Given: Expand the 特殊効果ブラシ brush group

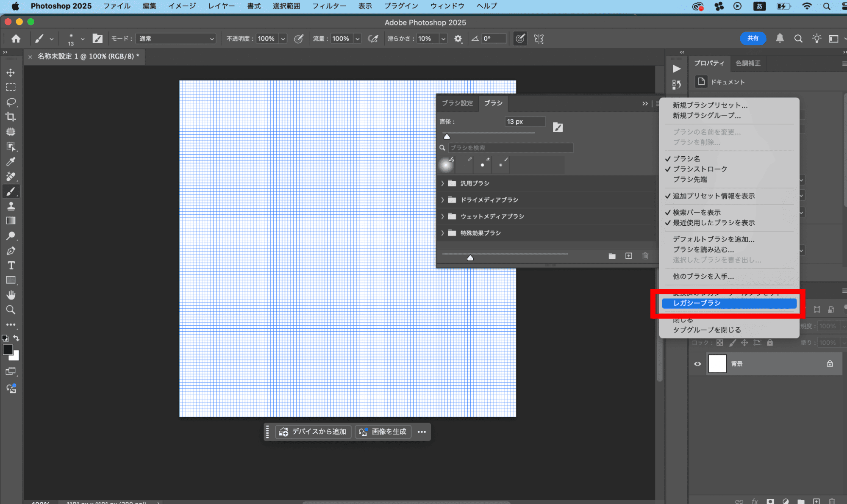Looking at the screenshot, I should coord(442,233).
